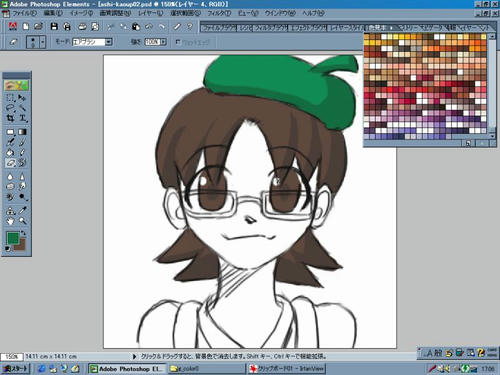The image size is (500, 375).
Task: Open the ファイル (File) menu
Action: 23,13
